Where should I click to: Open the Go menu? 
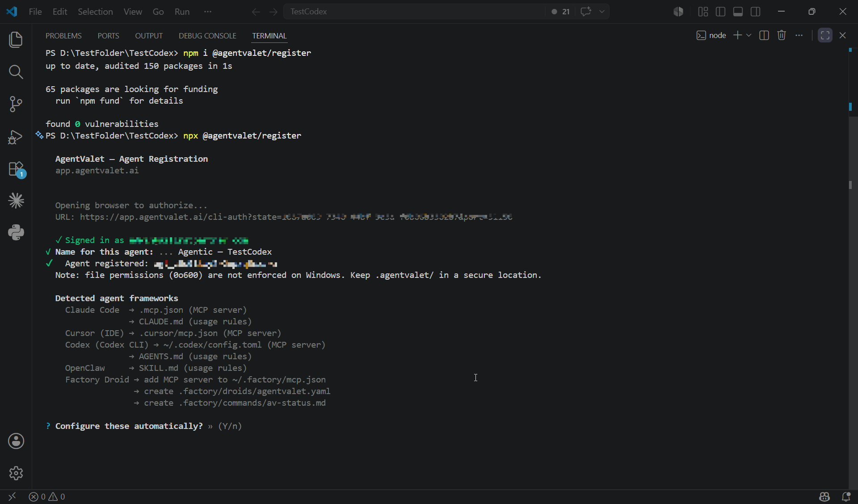[158, 12]
